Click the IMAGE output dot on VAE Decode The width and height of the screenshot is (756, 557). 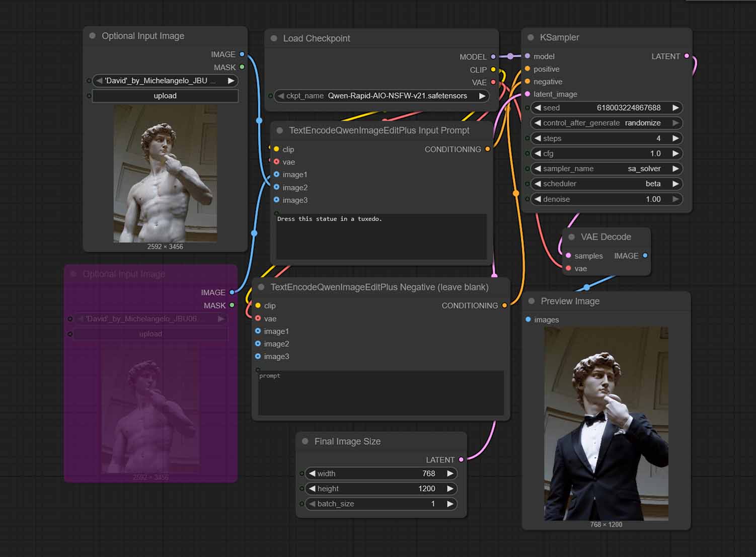(646, 256)
